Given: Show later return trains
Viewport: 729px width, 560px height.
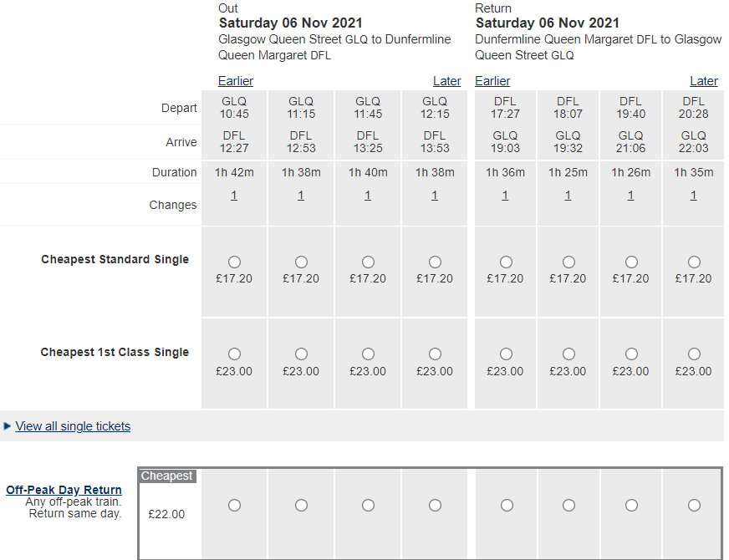Looking at the screenshot, I should 704,81.
